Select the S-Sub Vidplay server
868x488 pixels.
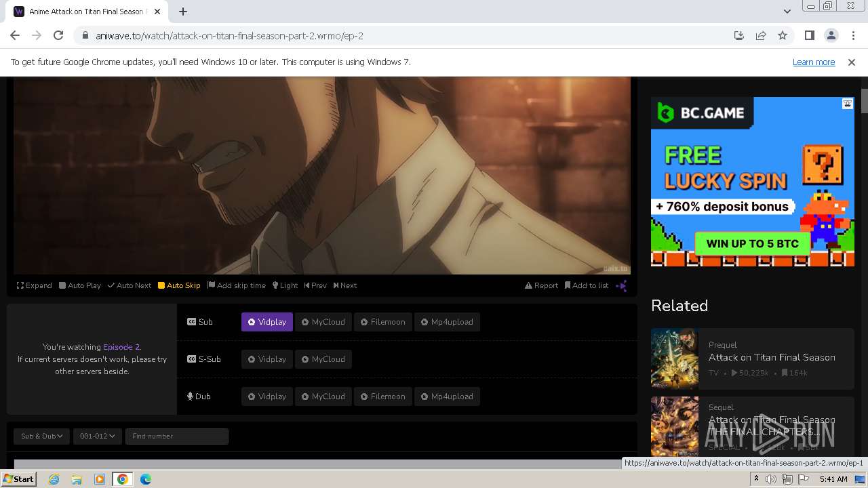[267, 359]
